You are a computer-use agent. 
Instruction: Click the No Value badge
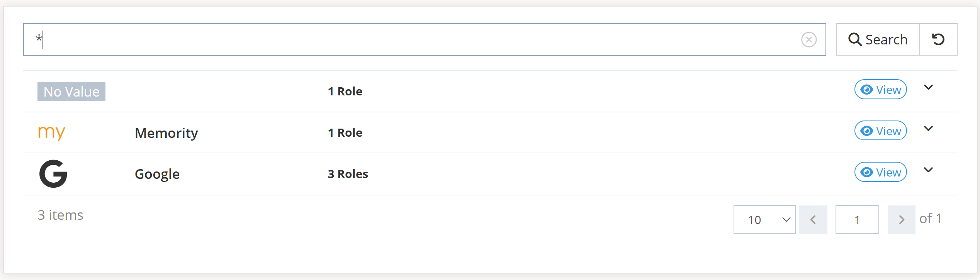[x=71, y=92]
